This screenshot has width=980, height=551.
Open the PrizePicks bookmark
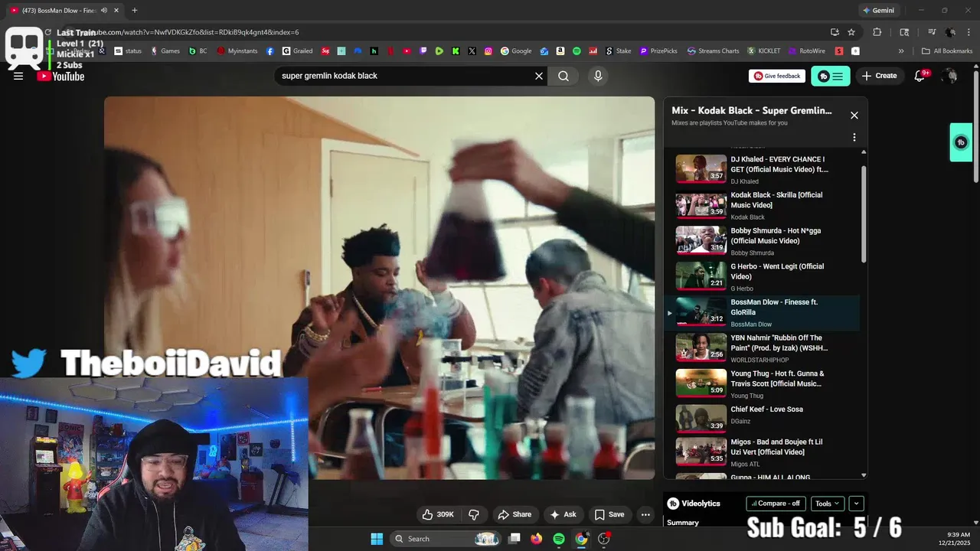pyautogui.click(x=658, y=51)
